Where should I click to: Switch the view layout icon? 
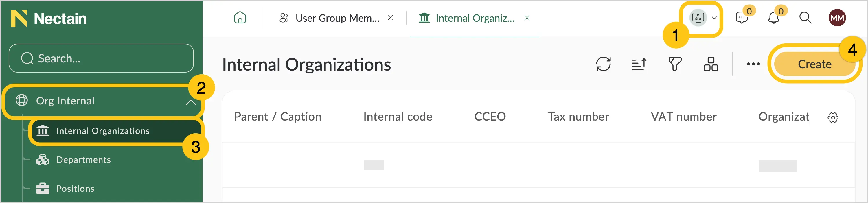(x=711, y=64)
